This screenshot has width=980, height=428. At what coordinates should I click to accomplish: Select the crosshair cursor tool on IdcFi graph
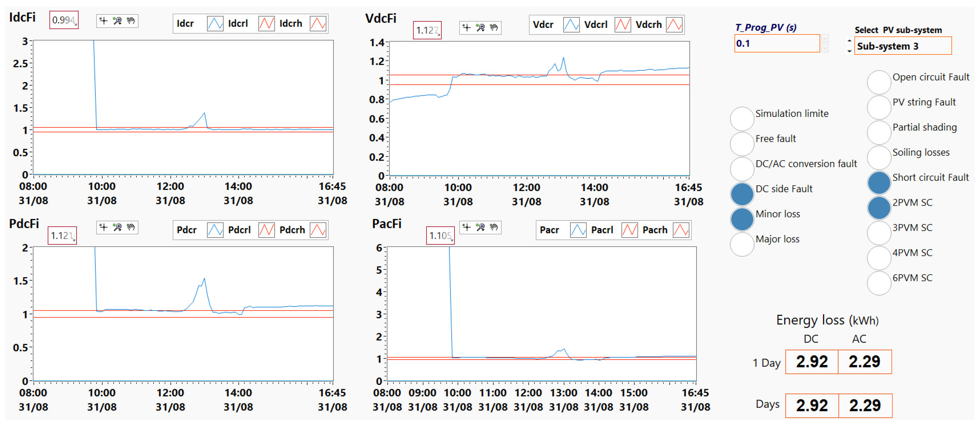click(x=103, y=21)
